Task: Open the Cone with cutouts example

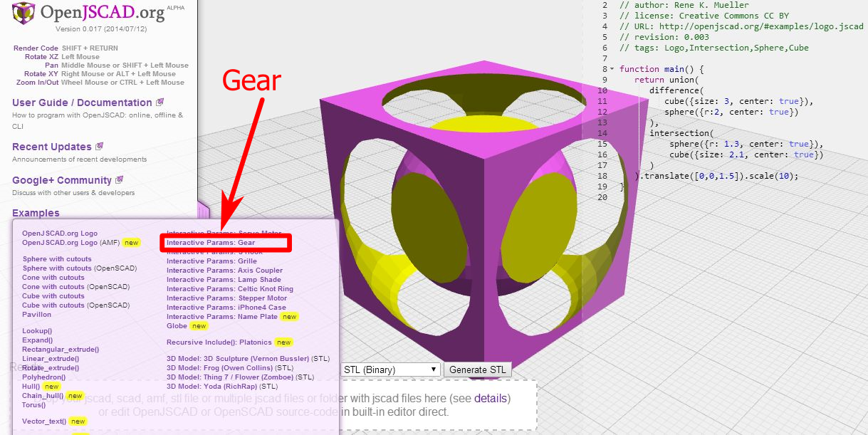Action: point(53,278)
